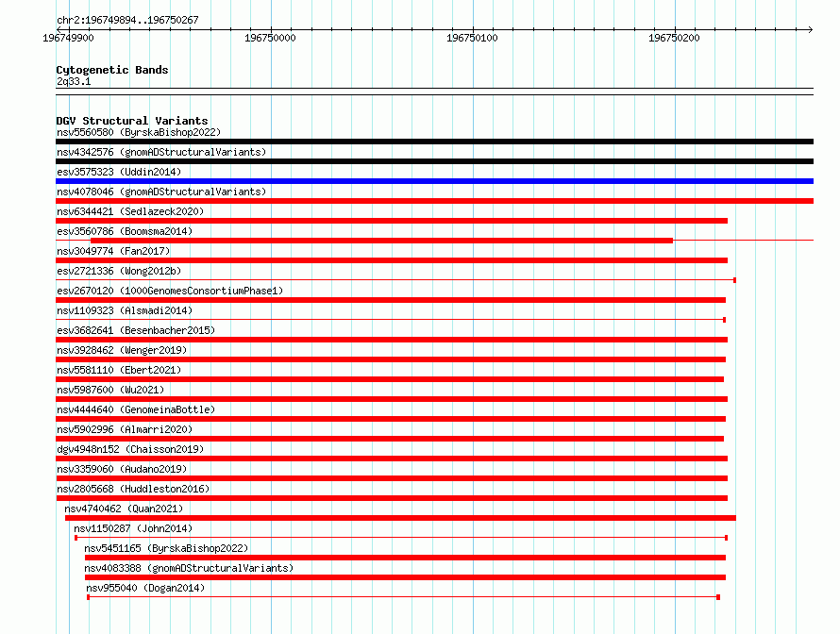Click the nsv5560580 (ByrskaBishop2022) label

click(x=139, y=132)
